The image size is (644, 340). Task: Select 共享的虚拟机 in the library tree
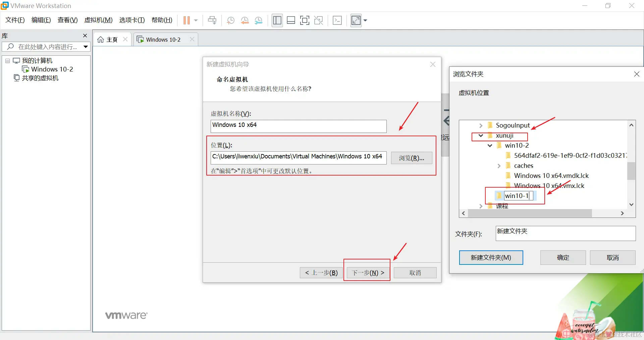[40, 78]
